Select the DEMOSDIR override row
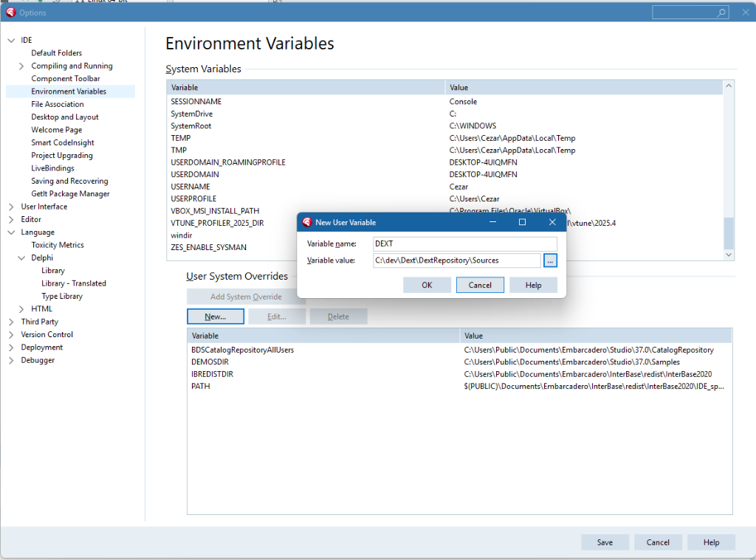The image size is (756, 560). (459, 362)
